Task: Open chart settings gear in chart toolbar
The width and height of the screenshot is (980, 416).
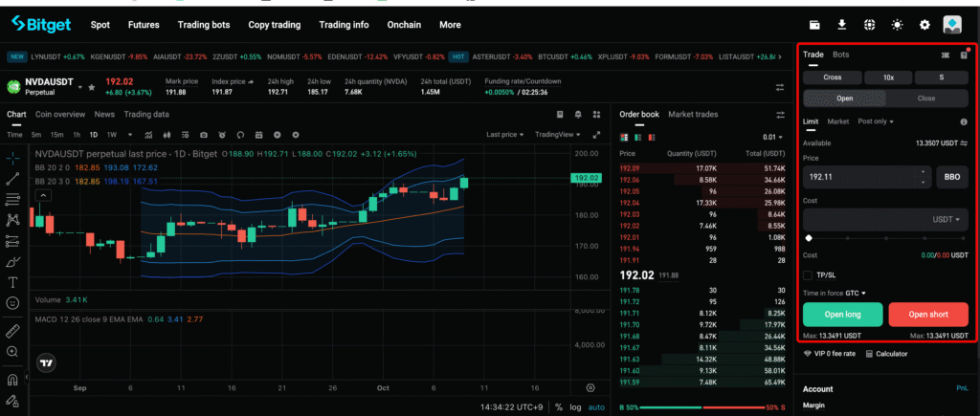Action: [x=296, y=135]
